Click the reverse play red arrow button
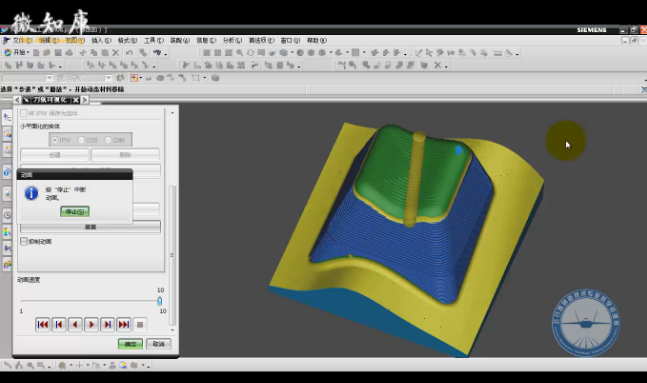This screenshot has width=647, height=383. click(75, 325)
